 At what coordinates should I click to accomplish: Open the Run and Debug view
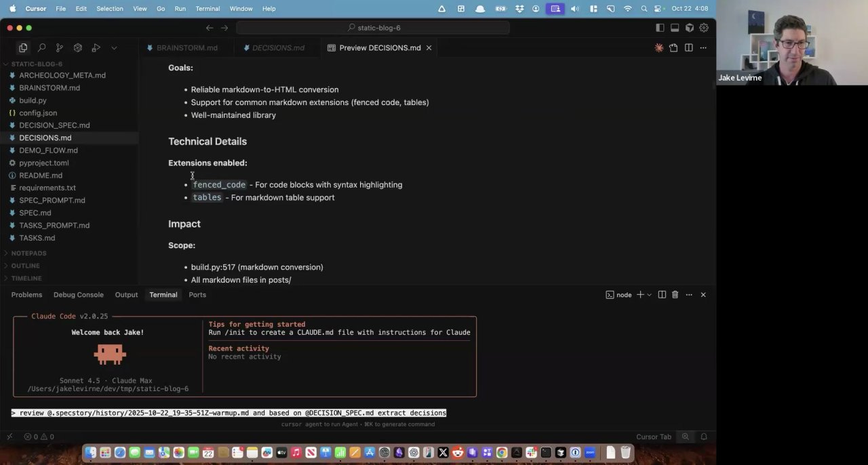pyautogui.click(x=96, y=47)
